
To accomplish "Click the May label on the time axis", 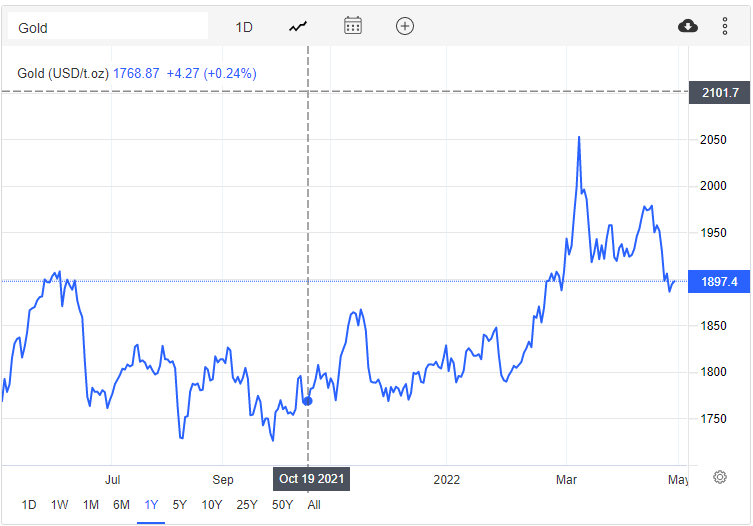I will [x=678, y=479].
